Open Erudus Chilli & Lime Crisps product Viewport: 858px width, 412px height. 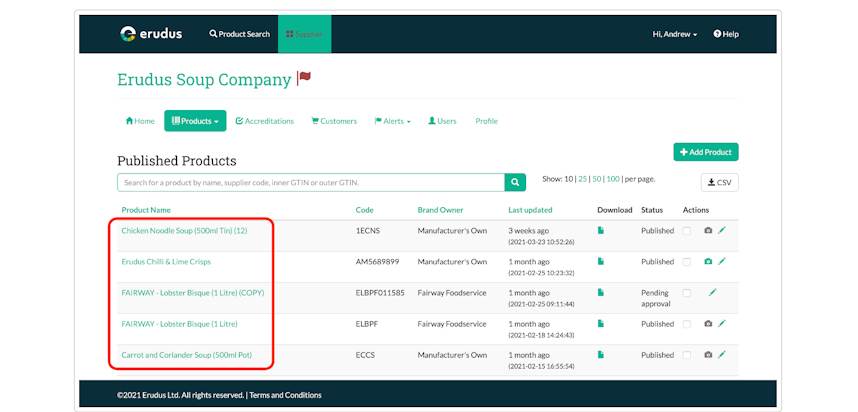166,262
